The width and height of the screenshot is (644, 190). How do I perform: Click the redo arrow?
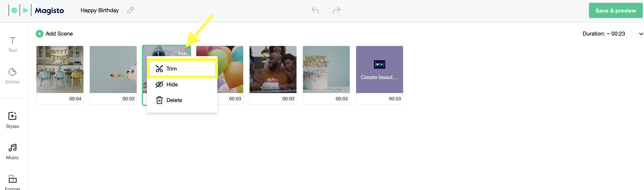pos(336,10)
